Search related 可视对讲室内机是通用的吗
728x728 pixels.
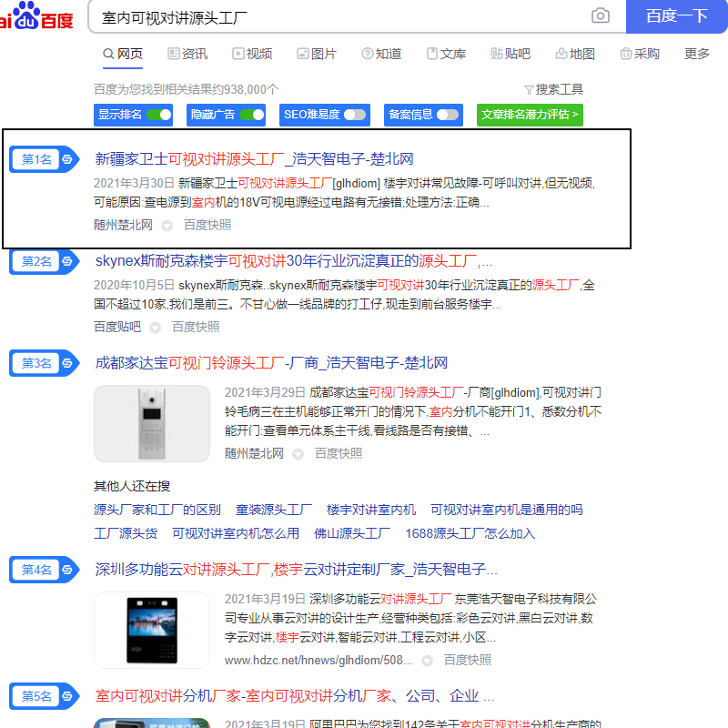(507, 510)
